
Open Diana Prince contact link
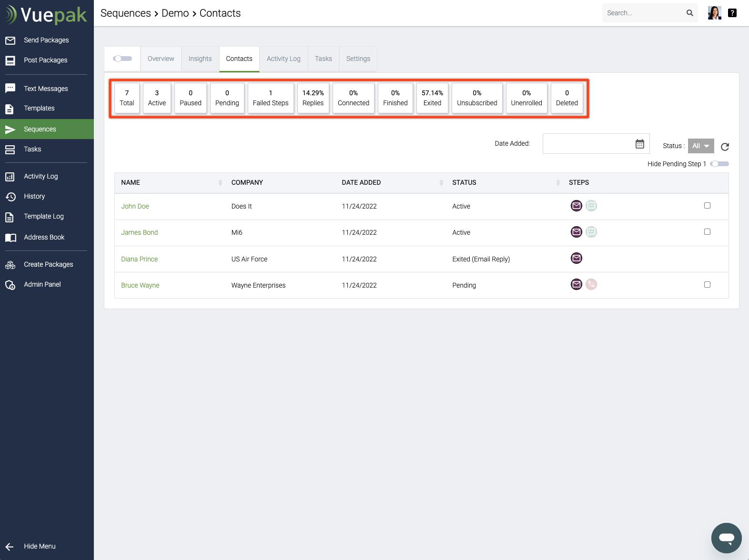coord(139,259)
